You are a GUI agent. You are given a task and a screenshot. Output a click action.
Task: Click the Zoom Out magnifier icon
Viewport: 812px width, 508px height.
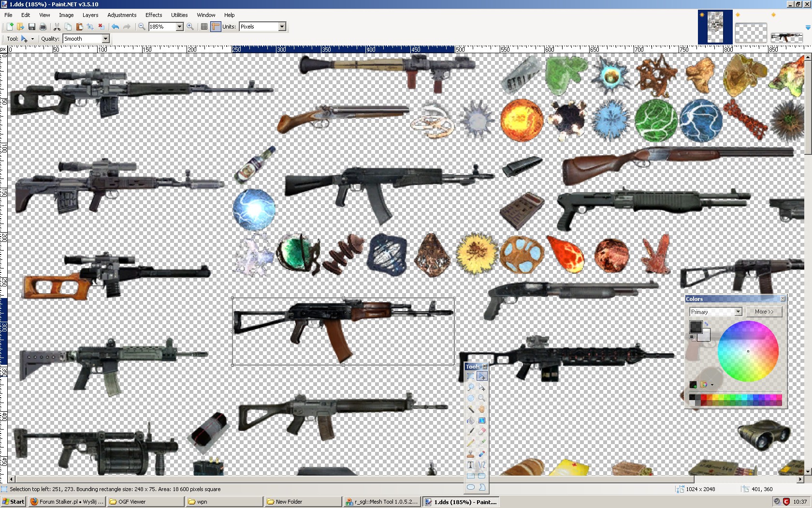coord(142,27)
